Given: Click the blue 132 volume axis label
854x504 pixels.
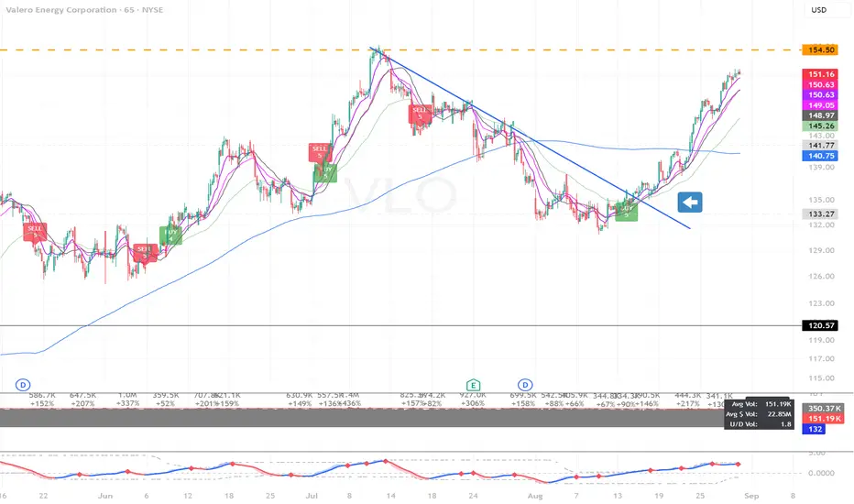Looking at the screenshot, I should click(815, 429).
